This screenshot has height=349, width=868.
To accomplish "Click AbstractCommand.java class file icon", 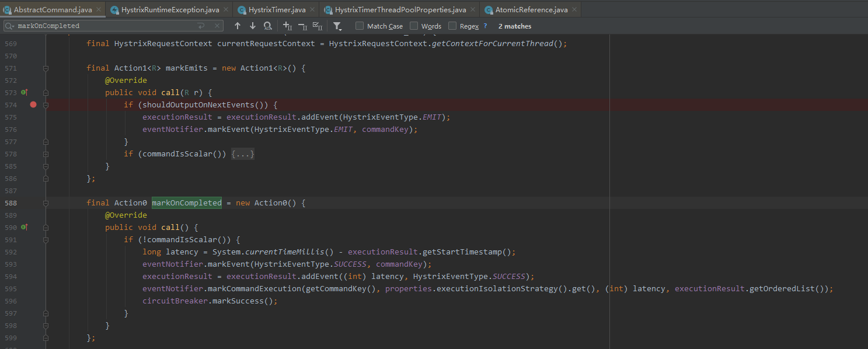I will coord(7,10).
